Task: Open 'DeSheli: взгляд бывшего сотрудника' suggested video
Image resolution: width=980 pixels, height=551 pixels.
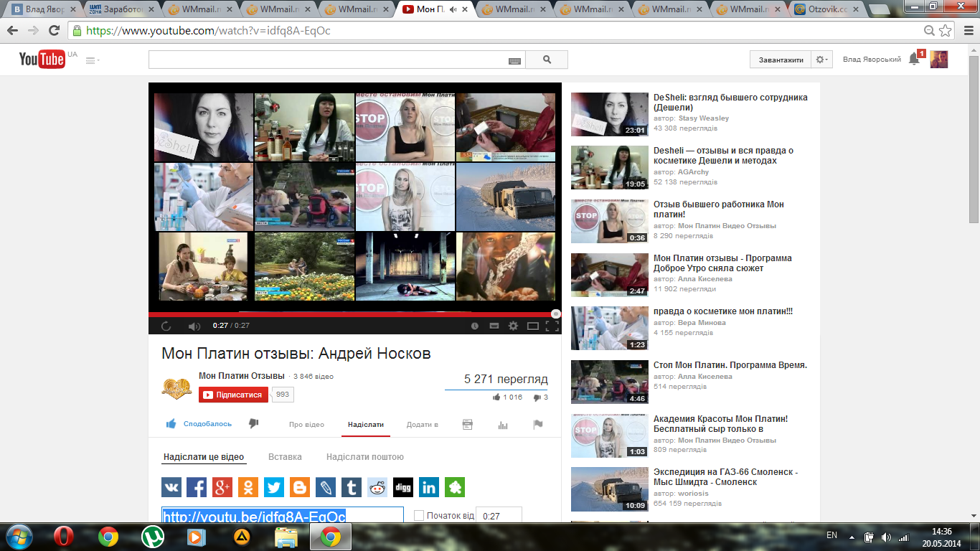Action: pyautogui.click(x=730, y=103)
